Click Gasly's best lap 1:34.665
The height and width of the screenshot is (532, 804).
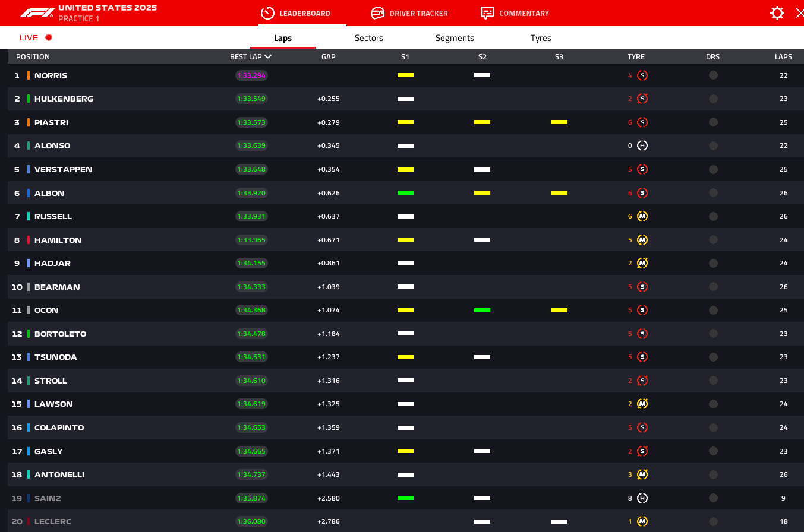(251, 451)
